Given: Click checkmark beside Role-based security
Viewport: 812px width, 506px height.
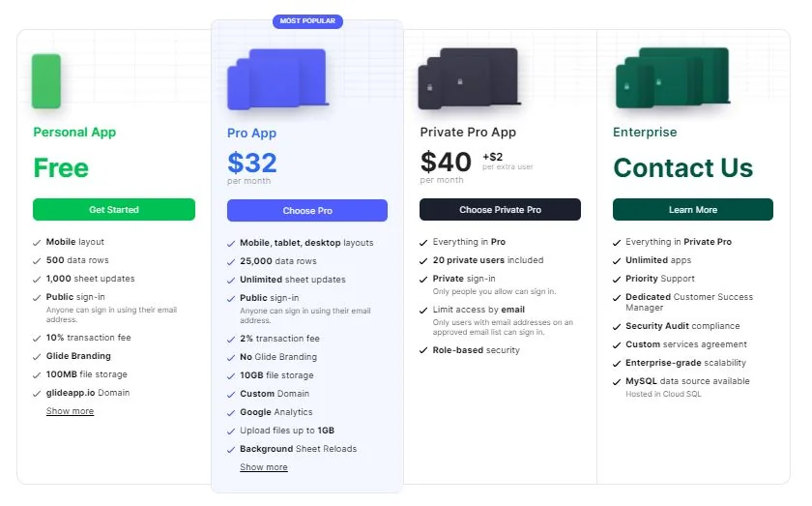Looking at the screenshot, I should [423, 350].
